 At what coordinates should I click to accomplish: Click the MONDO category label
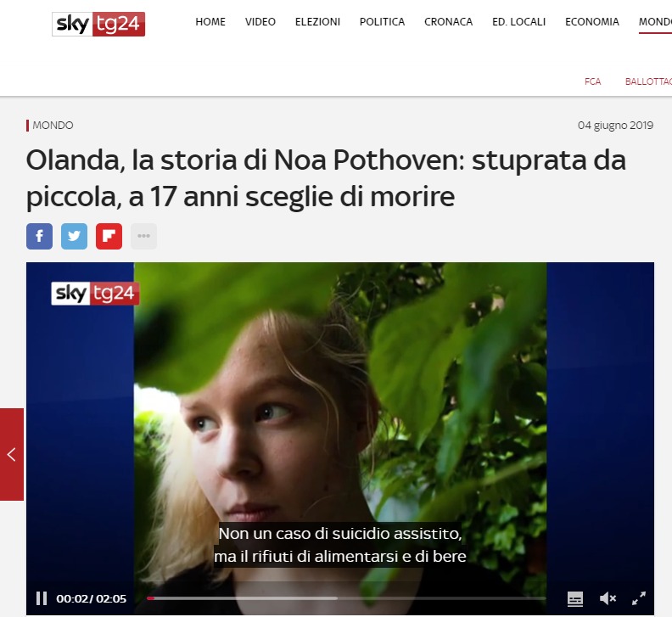(x=53, y=126)
